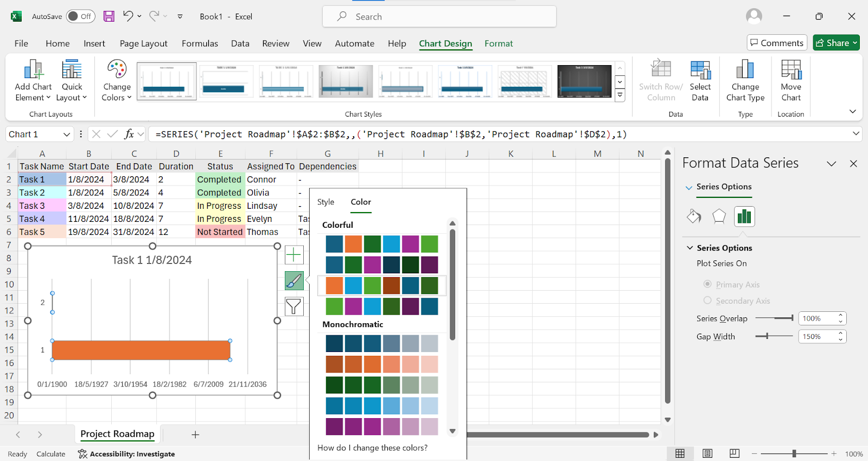The width and height of the screenshot is (868, 461).
Task: Expand the chart styles gallery More arrow
Action: point(620,95)
